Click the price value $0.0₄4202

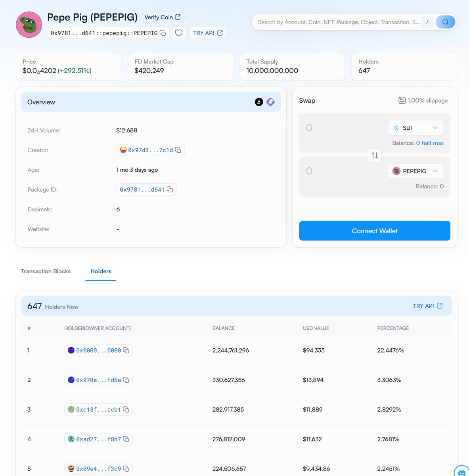click(x=39, y=71)
